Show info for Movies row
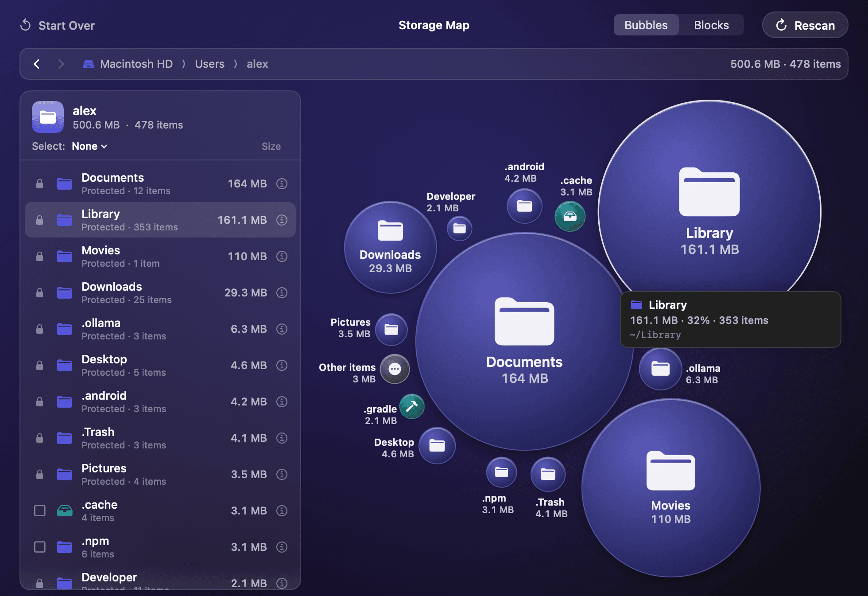Viewport: 868px width, 596px height. (x=282, y=256)
